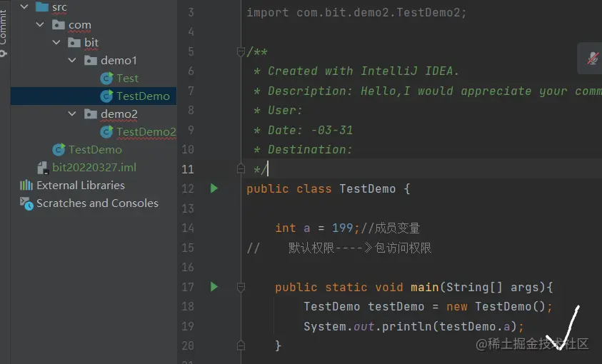The width and height of the screenshot is (602, 364).
Task: Click the TestDemo2 class icon
Action: point(106,132)
